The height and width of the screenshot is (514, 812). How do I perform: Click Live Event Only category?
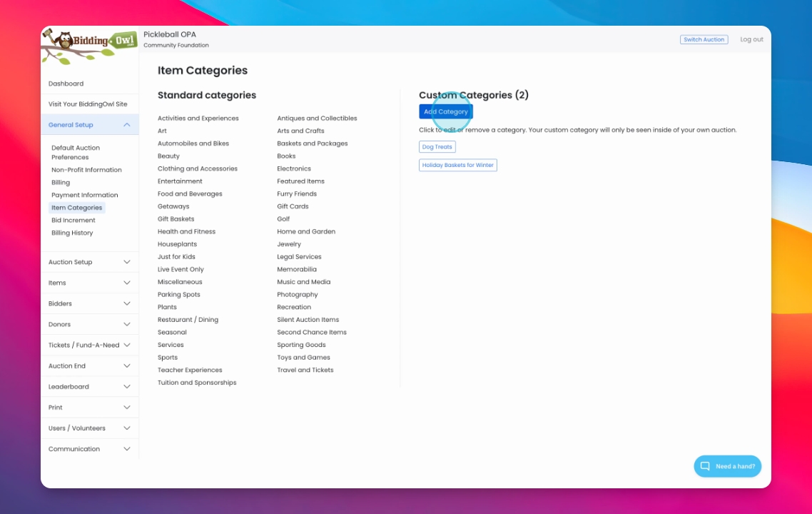(181, 269)
